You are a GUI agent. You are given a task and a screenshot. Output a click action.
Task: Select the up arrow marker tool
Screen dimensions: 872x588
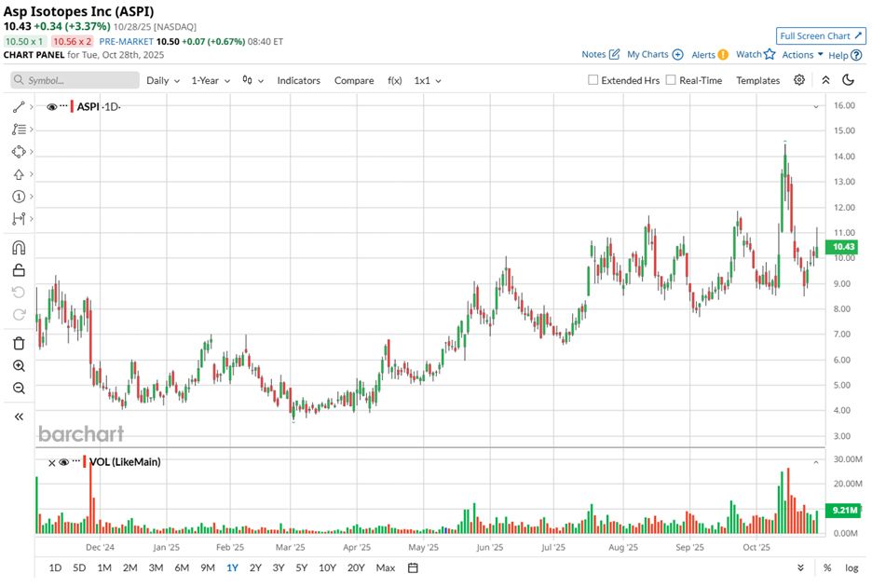tap(19, 174)
